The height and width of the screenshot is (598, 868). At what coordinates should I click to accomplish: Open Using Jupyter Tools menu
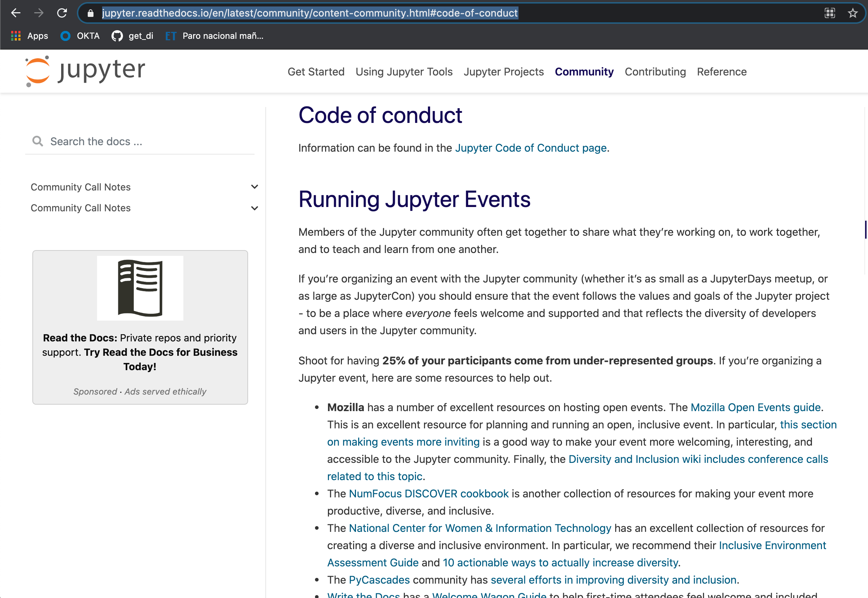coord(404,72)
